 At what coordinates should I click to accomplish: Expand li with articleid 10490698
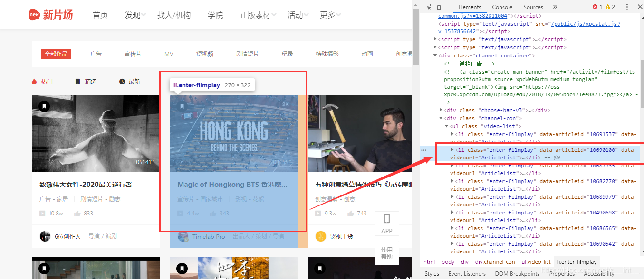pyautogui.click(x=452, y=213)
